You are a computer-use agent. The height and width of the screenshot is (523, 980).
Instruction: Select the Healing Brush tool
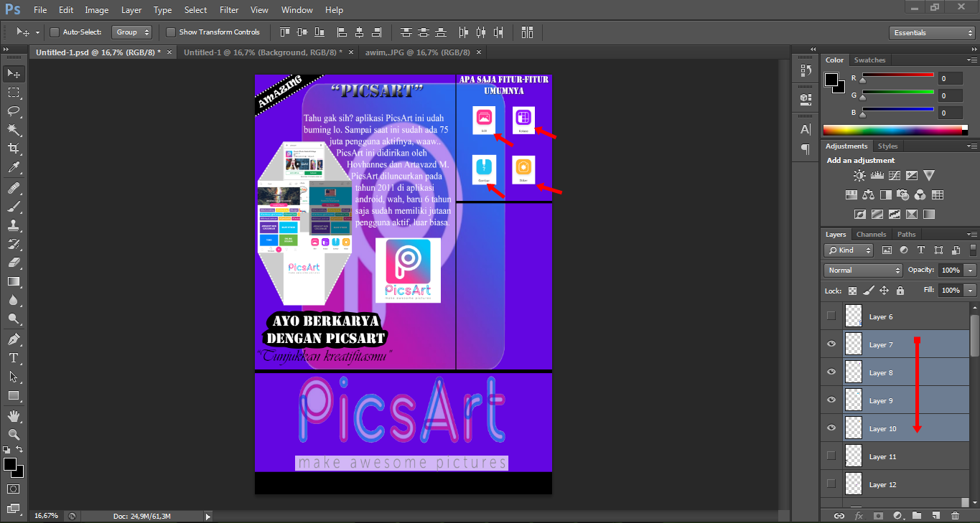(x=14, y=188)
